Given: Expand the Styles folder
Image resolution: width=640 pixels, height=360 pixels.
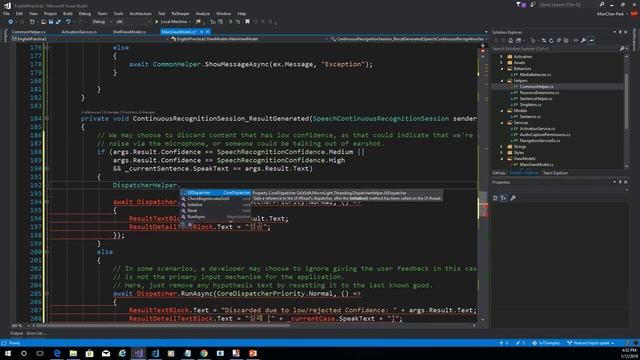Looking at the screenshot, I should [502, 153].
